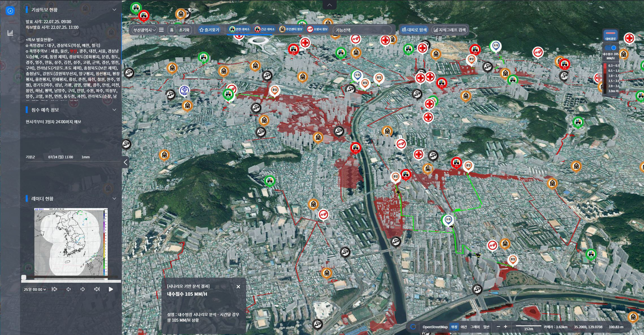
Task: Collapse the 기상특보 현황 section
Action: (114, 10)
